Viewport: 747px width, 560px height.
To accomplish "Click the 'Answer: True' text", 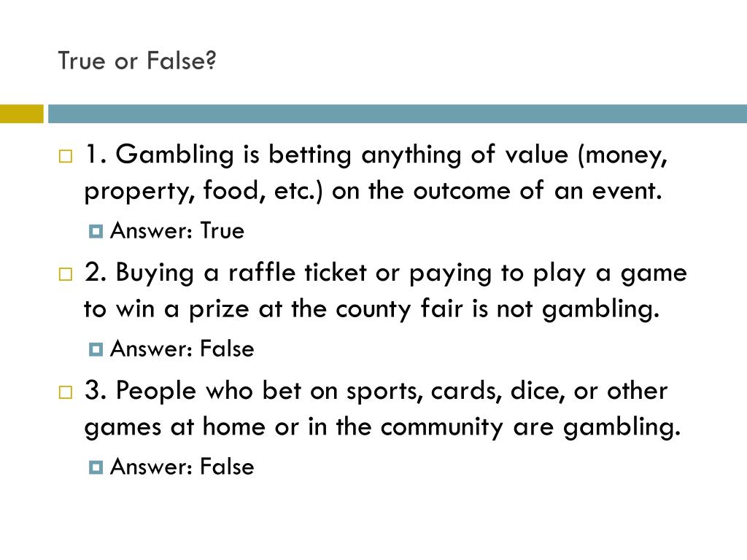I will [x=177, y=231].
